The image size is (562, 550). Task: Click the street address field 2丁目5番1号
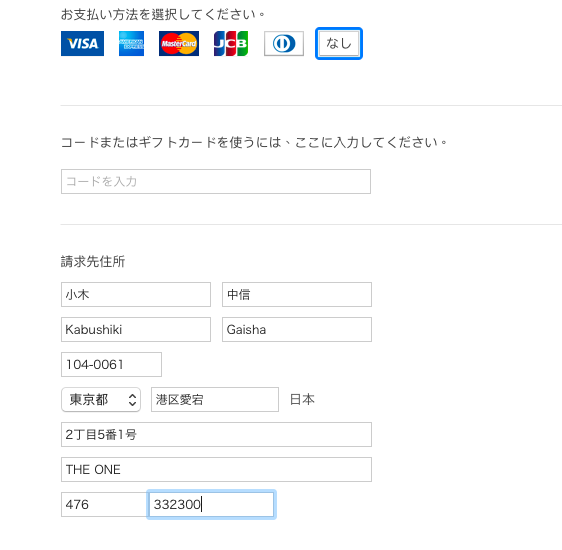coord(216,435)
